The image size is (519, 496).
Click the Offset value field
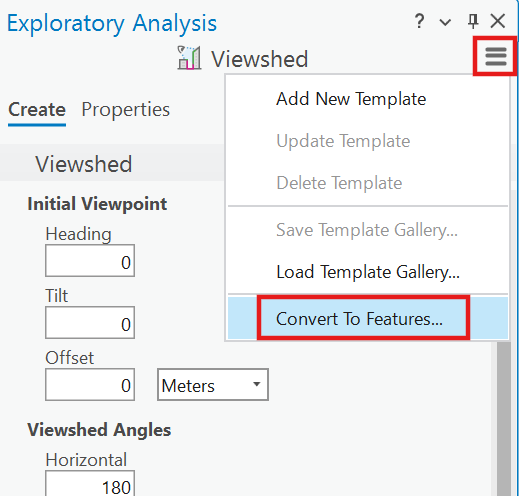coord(90,384)
